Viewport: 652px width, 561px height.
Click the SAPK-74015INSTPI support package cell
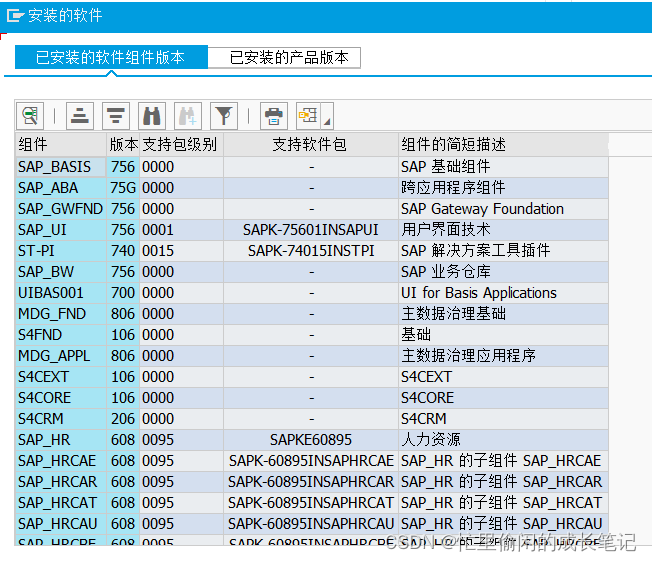[x=311, y=251]
